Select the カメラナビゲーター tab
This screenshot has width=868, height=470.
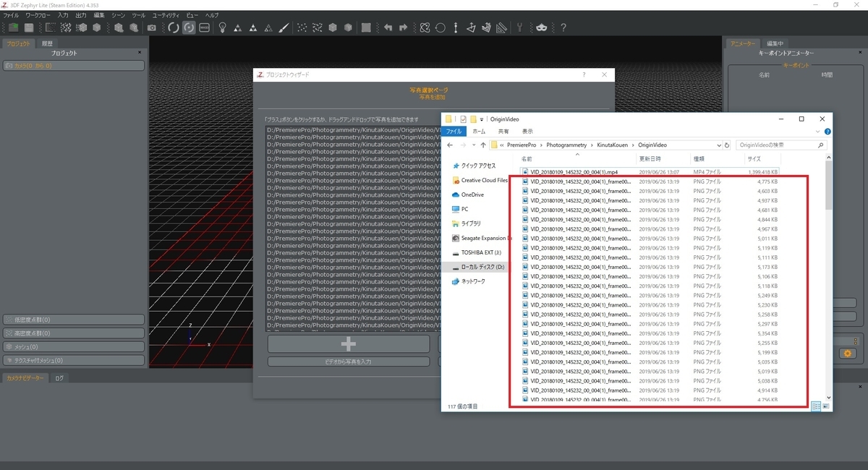coord(25,377)
